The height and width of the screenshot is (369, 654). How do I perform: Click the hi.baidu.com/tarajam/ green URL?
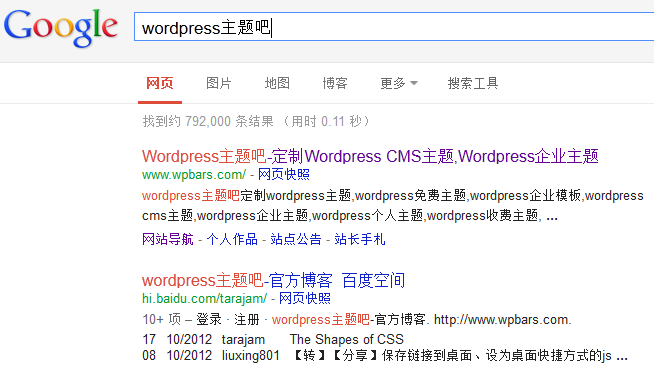(x=204, y=299)
